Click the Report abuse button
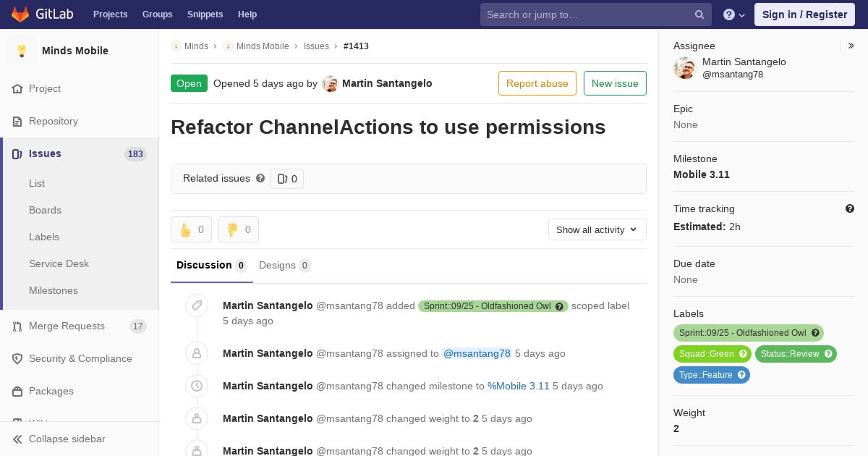The height and width of the screenshot is (456, 868). point(537,83)
